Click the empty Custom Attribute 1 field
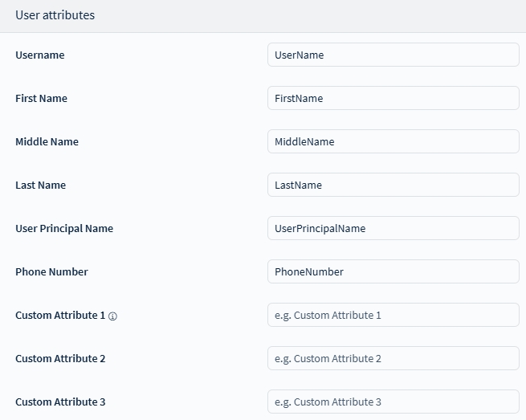Image resolution: width=526 pixels, height=420 pixels. point(393,316)
